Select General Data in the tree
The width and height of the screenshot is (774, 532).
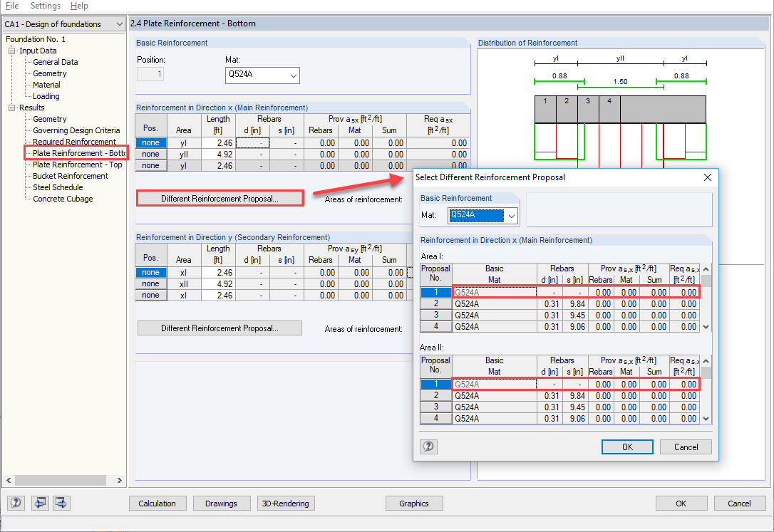pos(56,62)
